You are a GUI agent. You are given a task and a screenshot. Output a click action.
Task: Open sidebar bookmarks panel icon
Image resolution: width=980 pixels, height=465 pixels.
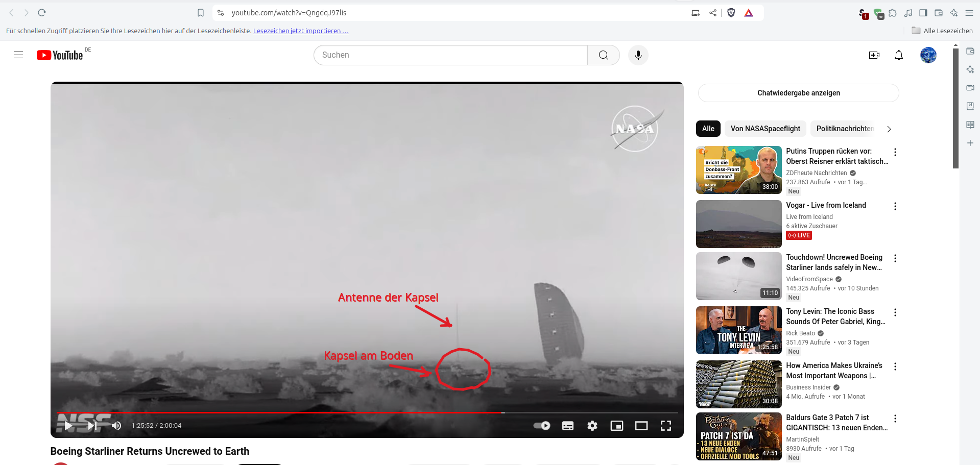pyautogui.click(x=970, y=106)
